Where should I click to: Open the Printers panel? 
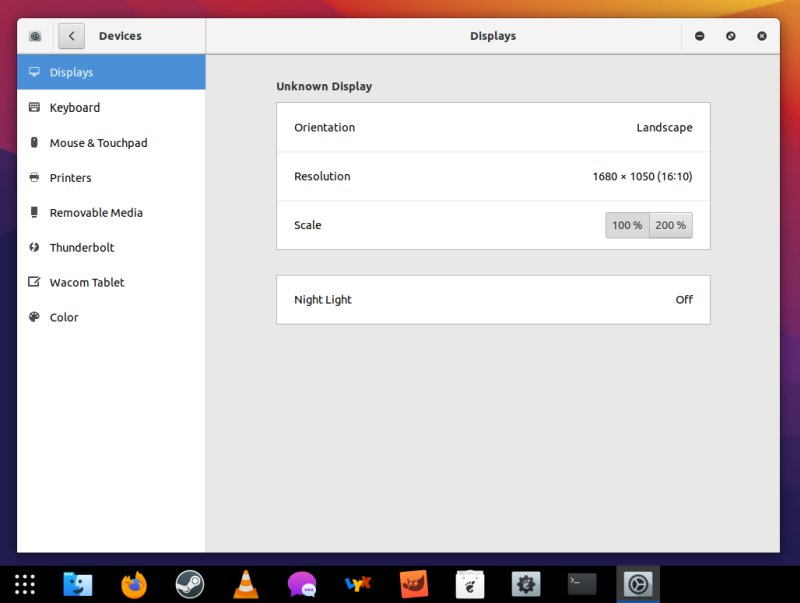tap(72, 177)
